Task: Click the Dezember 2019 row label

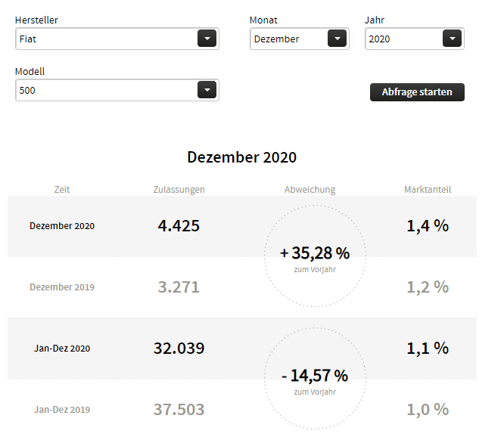Action: click(62, 287)
